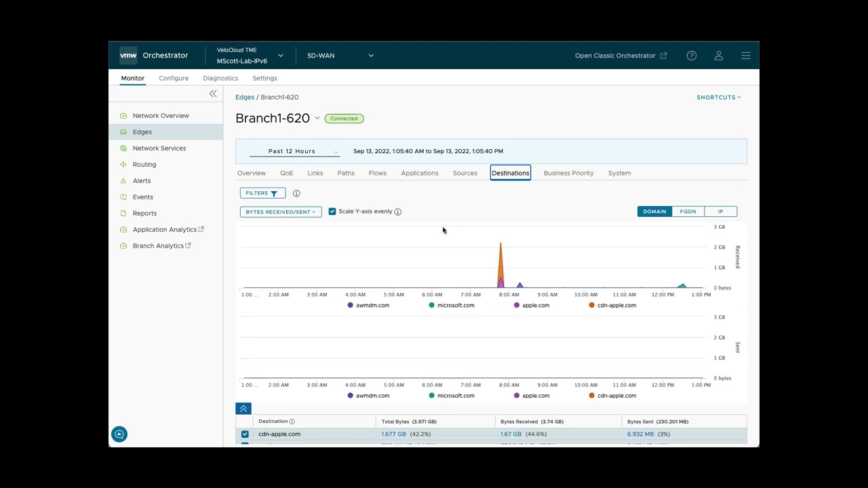The height and width of the screenshot is (488, 868).
Task: Click the Reports page icon
Action: point(123,213)
